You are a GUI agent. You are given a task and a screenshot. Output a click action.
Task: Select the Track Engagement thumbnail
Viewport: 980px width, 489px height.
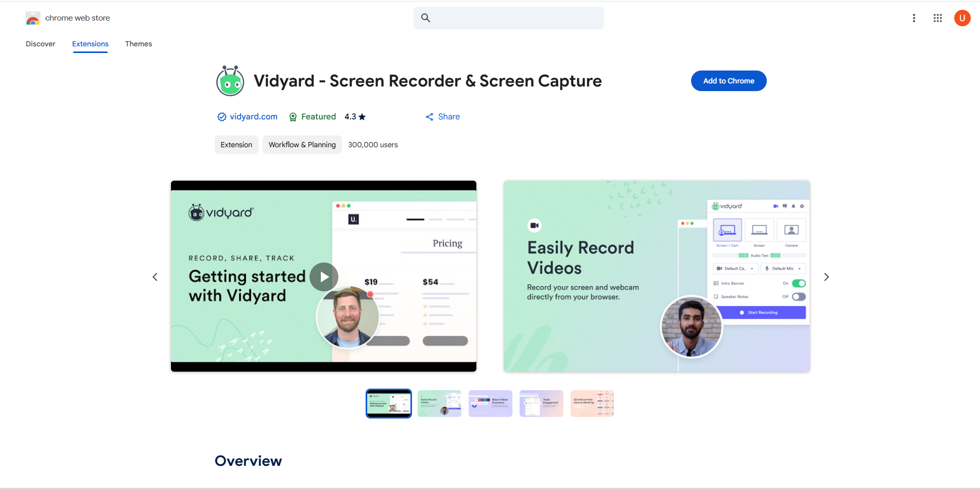tap(541, 404)
